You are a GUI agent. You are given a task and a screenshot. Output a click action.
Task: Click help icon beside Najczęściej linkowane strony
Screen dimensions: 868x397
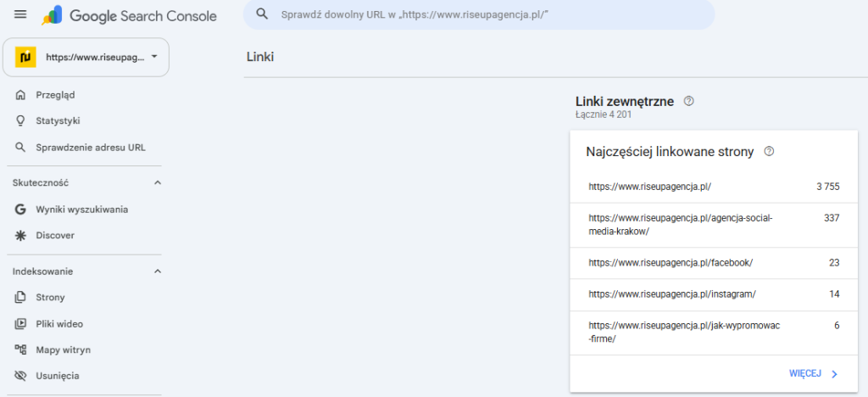click(x=768, y=152)
